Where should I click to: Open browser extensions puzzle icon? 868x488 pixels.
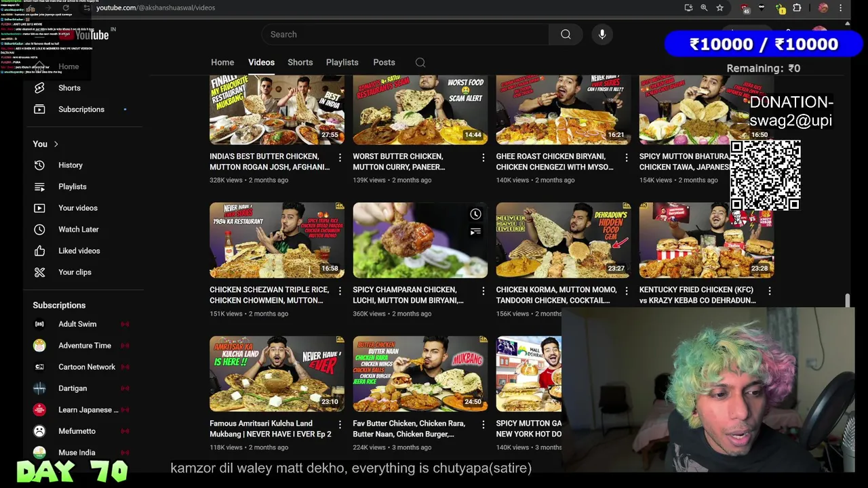coord(797,7)
